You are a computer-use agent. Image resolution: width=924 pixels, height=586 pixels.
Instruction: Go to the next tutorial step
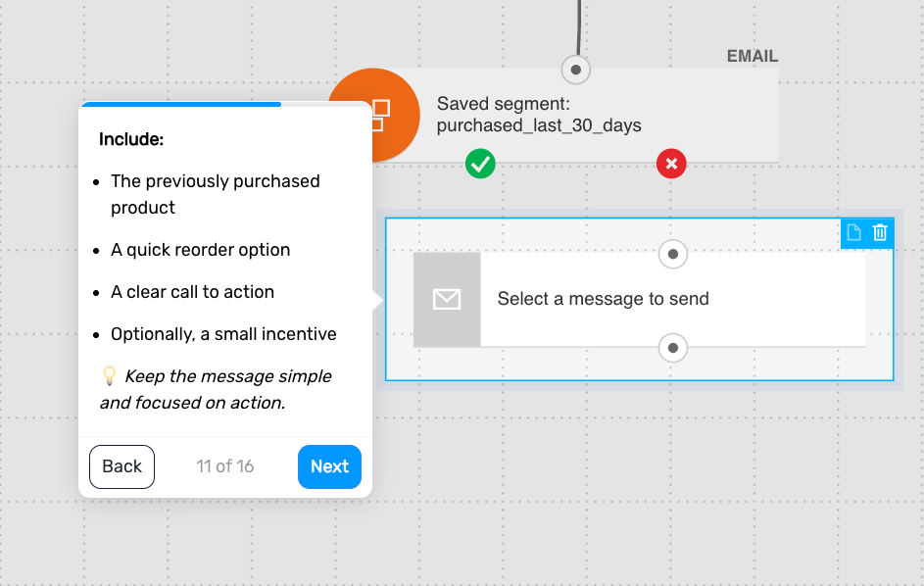tap(329, 466)
